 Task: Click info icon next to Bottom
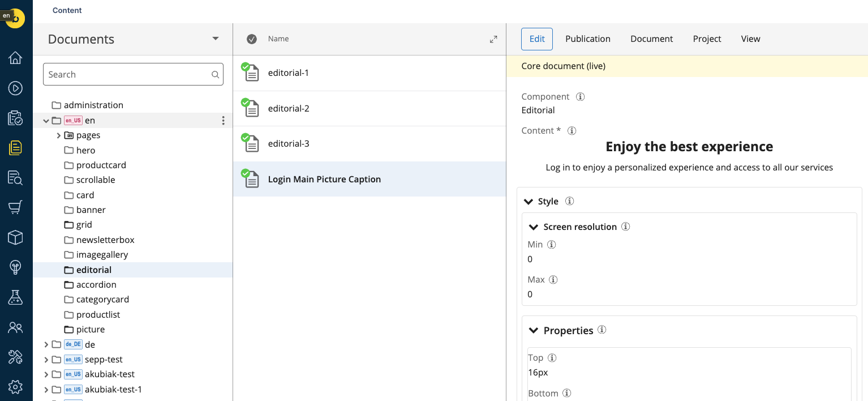coord(567,393)
